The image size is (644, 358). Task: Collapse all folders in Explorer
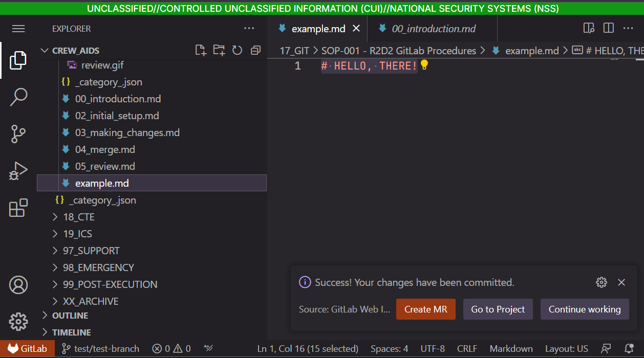255,50
